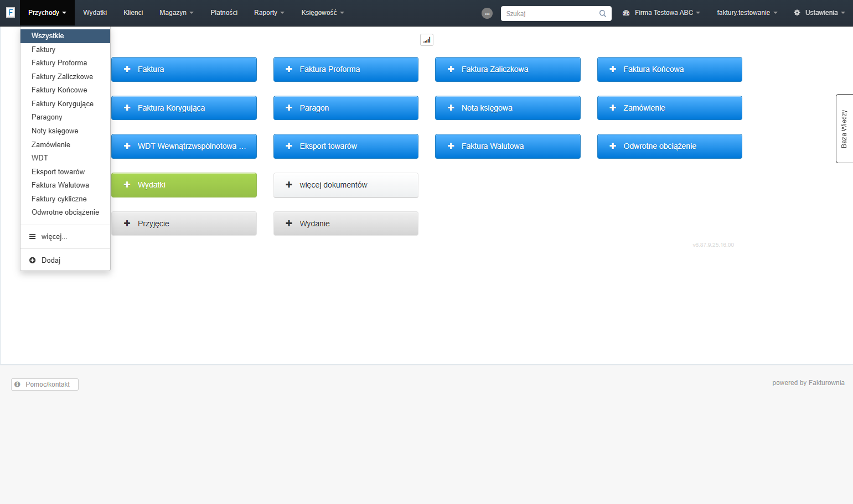Open the Baza Wiedzy side tab
The height and width of the screenshot is (504, 853).
click(844, 128)
